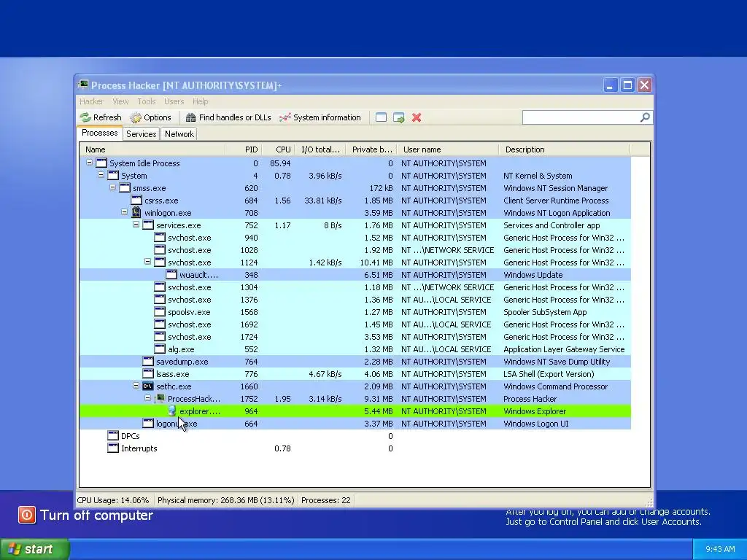Click the find window and thread icon
The image size is (747, 560).
399,117
